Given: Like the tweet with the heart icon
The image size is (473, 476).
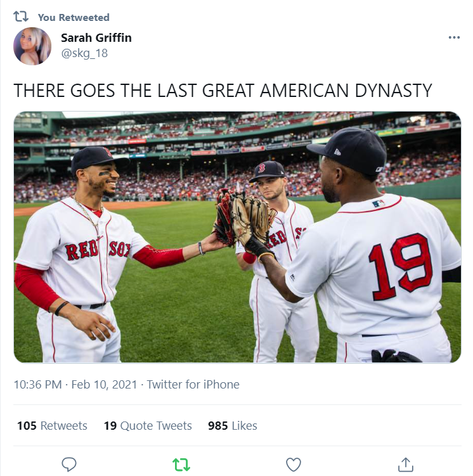Looking at the screenshot, I should click(294, 465).
